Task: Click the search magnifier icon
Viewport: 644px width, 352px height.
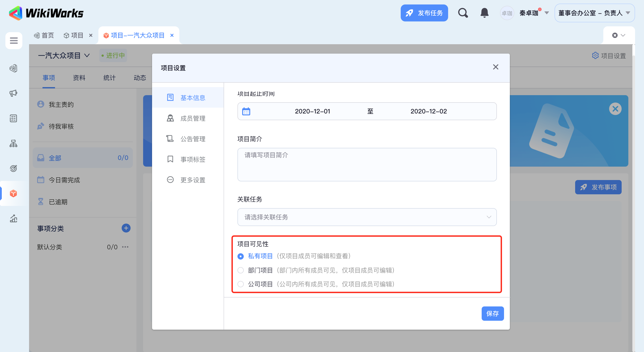Action: 463,13
